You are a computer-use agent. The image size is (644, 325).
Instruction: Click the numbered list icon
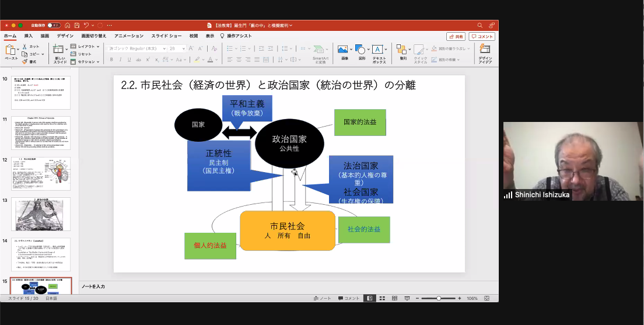243,48
